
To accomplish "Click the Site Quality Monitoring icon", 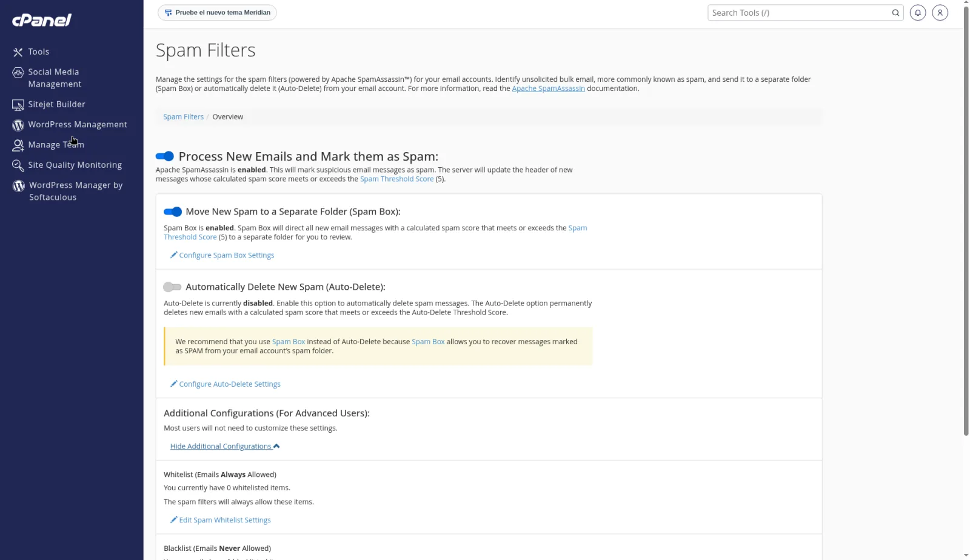I will click(18, 165).
